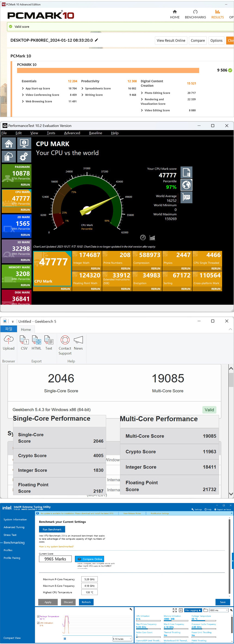
Task: Click the expand monitor panel arrows icon
Action: point(175,610)
